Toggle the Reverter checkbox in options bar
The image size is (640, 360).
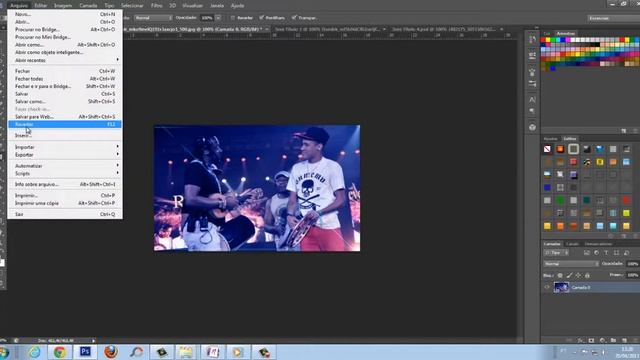coord(233,18)
